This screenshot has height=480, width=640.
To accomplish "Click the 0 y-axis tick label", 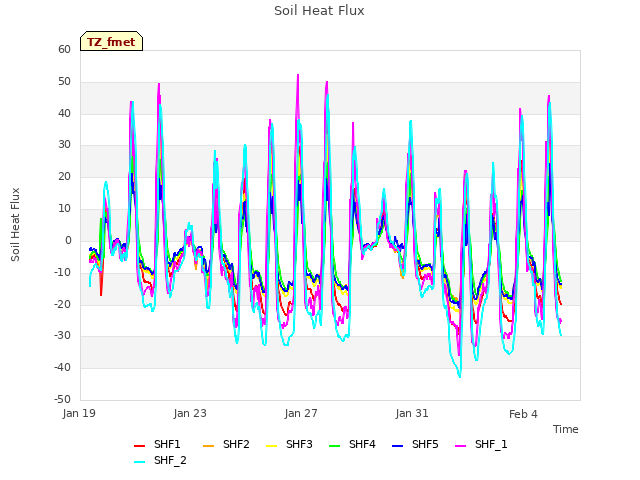I will (x=68, y=240).
